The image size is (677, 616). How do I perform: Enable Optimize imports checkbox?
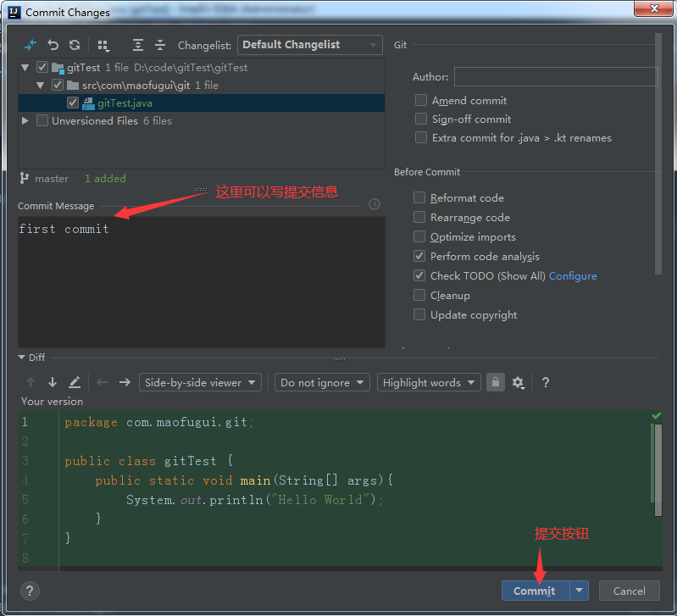[419, 236]
